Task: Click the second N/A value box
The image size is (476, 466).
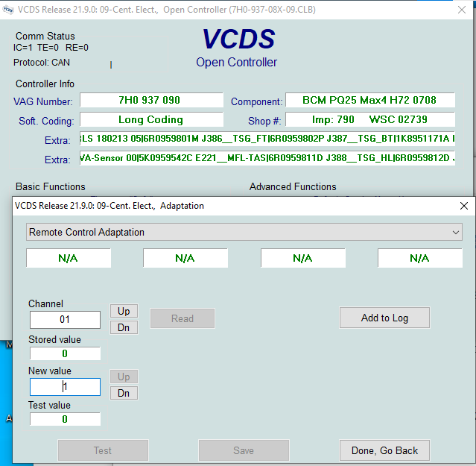Action: [x=185, y=258]
